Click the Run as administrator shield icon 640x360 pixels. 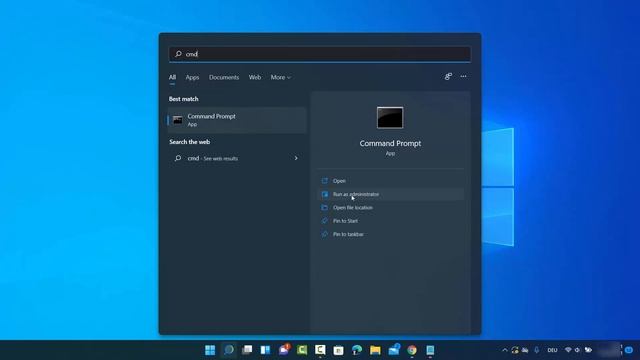coord(325,194)
